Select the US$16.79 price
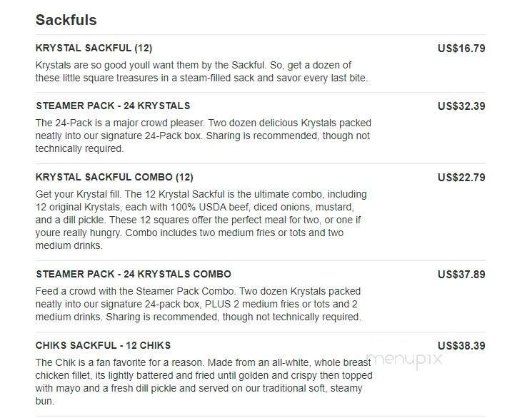 coord(461,49)
